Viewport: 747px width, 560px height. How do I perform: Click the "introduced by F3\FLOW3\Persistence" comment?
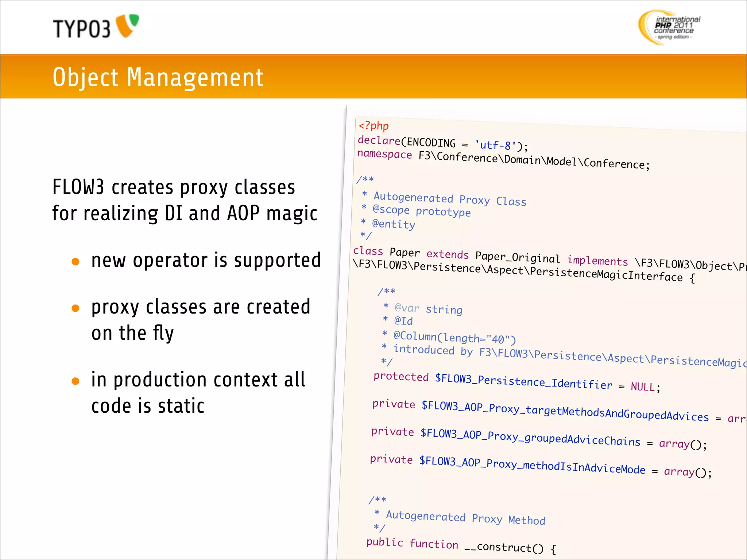569,356
